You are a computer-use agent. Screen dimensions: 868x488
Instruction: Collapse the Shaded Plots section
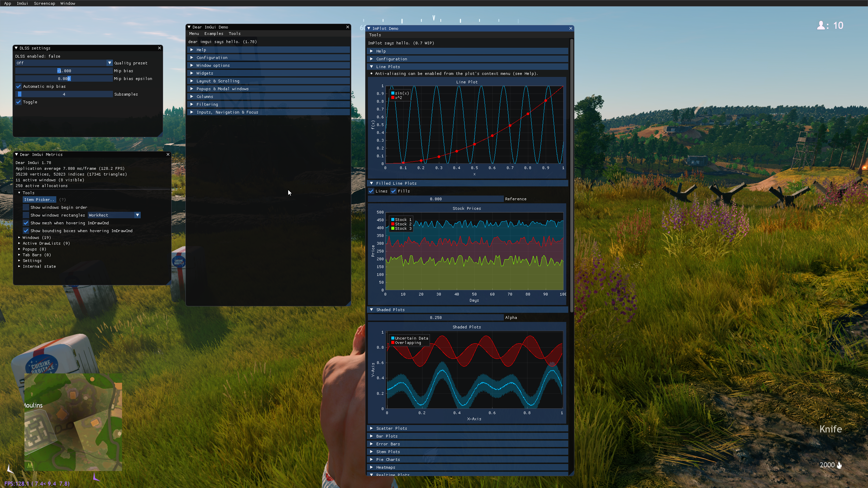[468, 310]
